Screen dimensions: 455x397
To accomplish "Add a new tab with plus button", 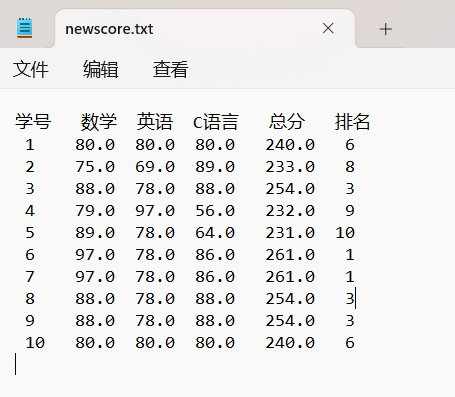I will 386,29.
